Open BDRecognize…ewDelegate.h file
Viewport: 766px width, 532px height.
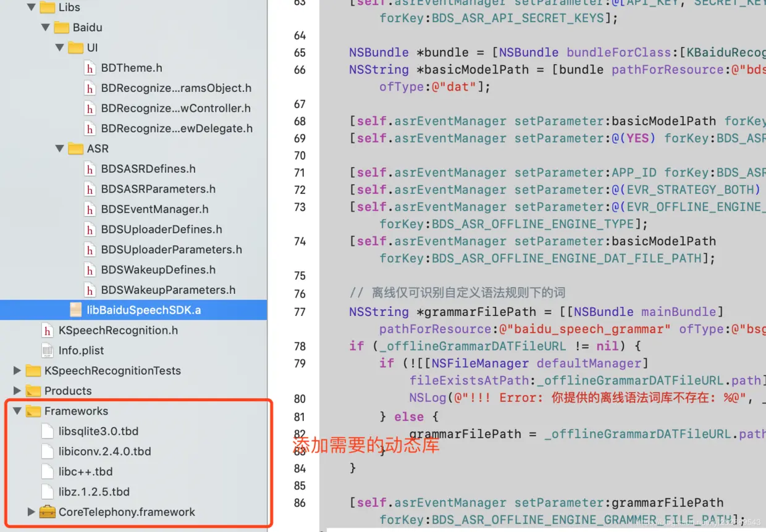click(x=177, y=129)
